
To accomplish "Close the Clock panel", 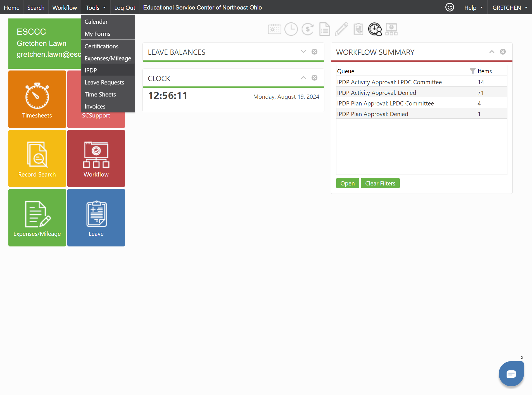I will coord(314,78).
